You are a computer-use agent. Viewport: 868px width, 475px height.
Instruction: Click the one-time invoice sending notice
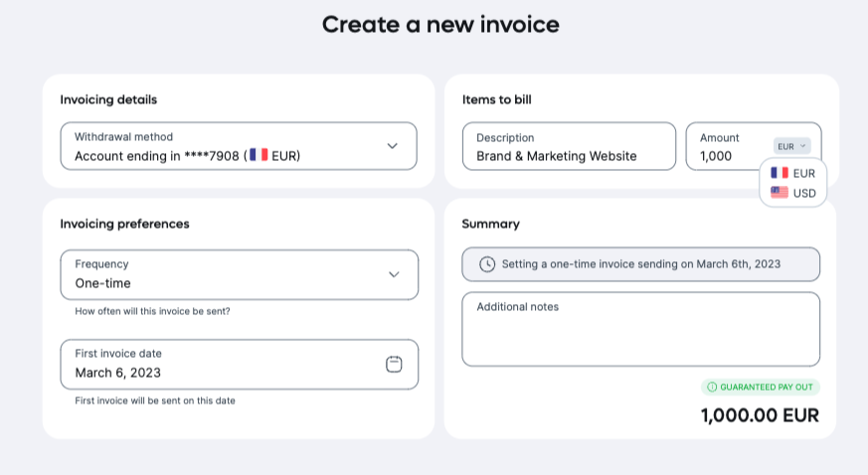pyautogui.click(x=641, y=264)
